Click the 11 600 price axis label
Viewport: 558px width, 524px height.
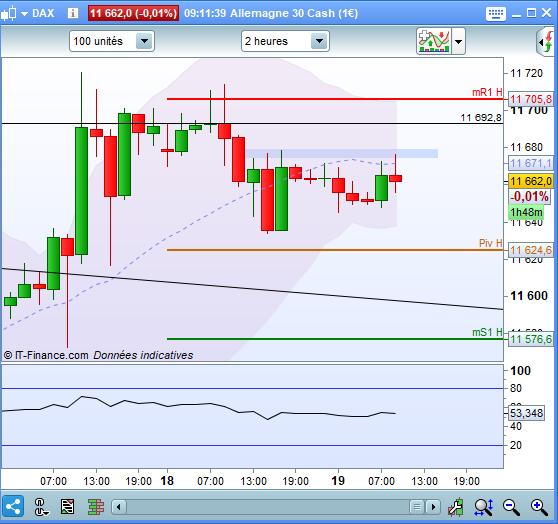coord(528,296)
